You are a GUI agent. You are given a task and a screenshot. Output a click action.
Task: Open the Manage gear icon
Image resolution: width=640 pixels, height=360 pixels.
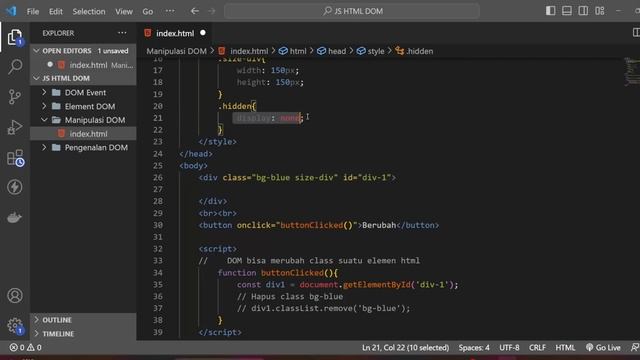coord(15,326)
